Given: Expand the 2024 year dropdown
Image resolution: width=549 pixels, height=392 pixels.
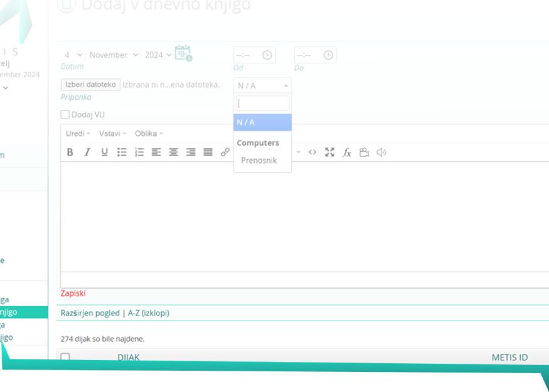Looking at the screenshot, I should coord(157,55).
